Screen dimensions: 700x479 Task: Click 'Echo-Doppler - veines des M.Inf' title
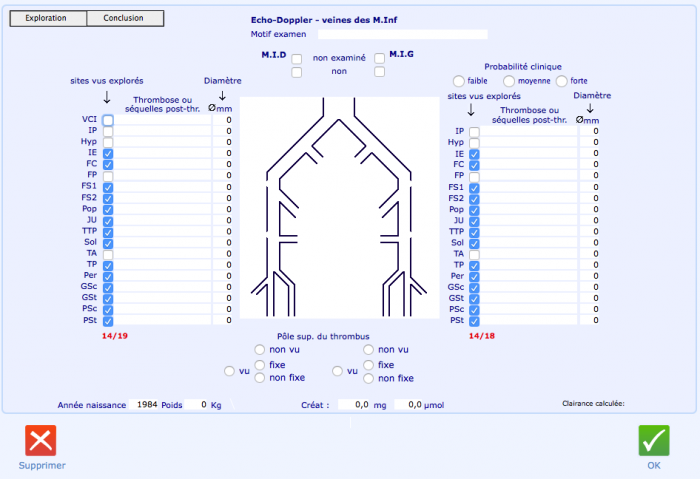324,20
